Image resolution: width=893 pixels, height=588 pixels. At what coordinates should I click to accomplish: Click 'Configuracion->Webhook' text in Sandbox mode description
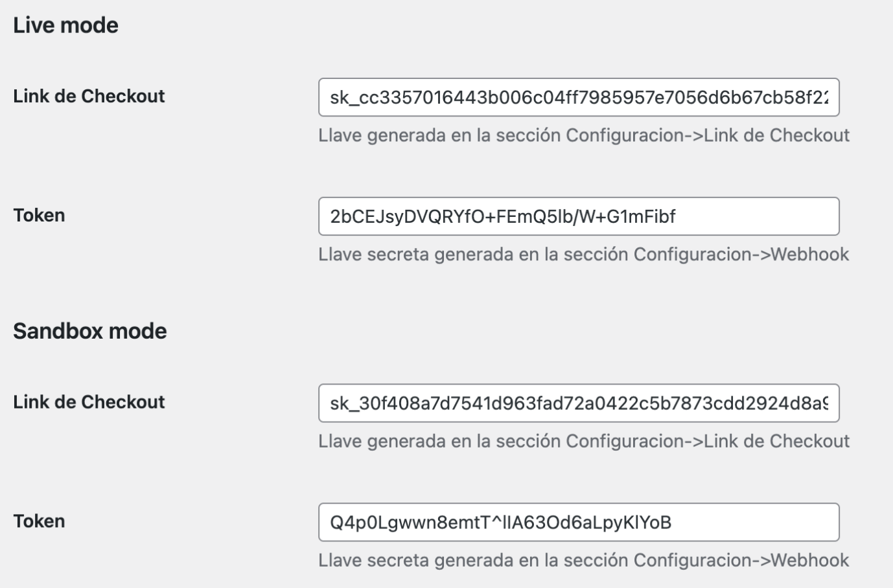click(741, 560)
